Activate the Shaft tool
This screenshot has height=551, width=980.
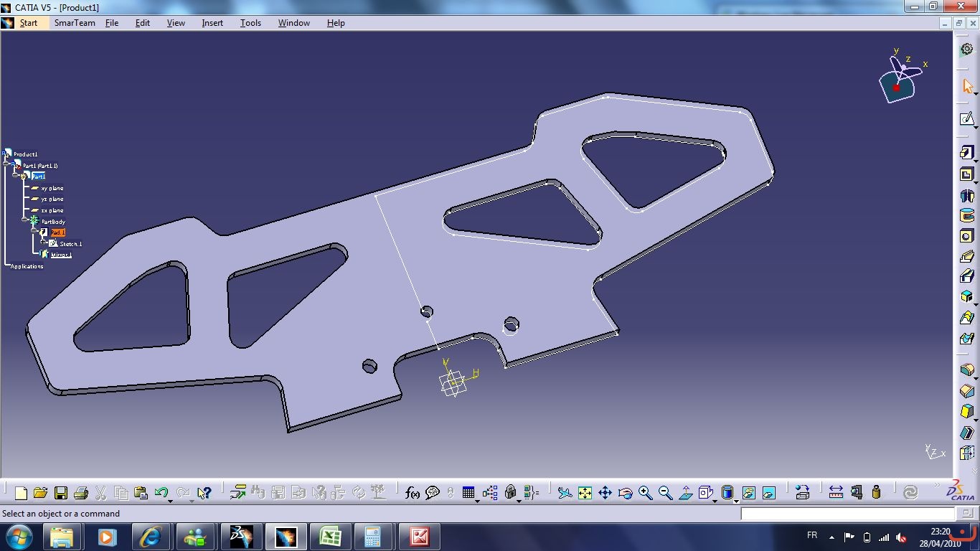[x=966, y=195]
